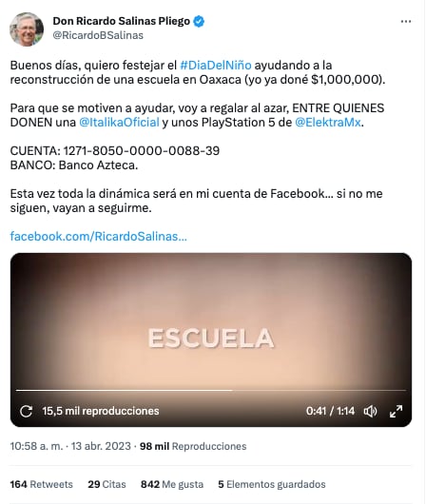This screenshot has height=504, width=426.
Task: Expand the video to fullscreen
Action: (396, 411)
